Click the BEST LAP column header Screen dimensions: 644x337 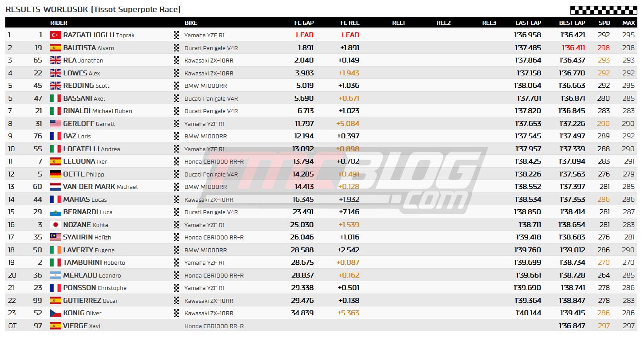point(572,23)
